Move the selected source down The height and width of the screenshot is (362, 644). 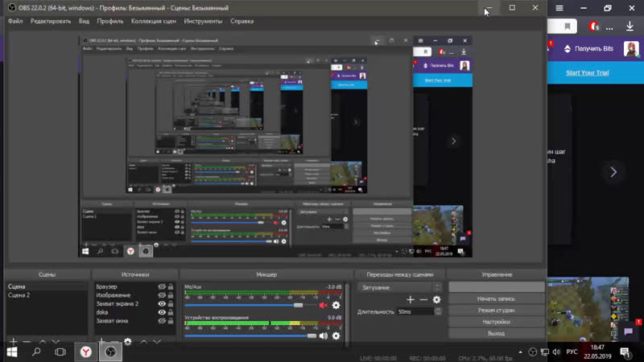pyautogui.click(x=157, y=341)
